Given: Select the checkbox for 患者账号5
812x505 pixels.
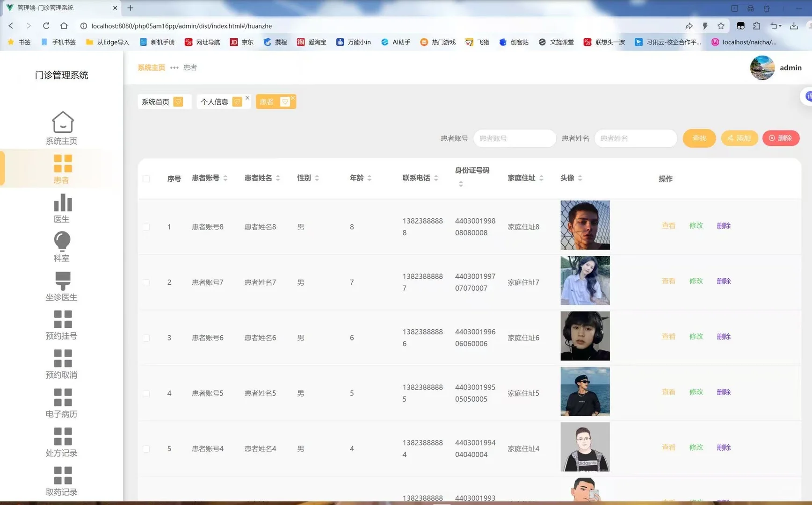Looking at the screenshot, I should (146, 393).
